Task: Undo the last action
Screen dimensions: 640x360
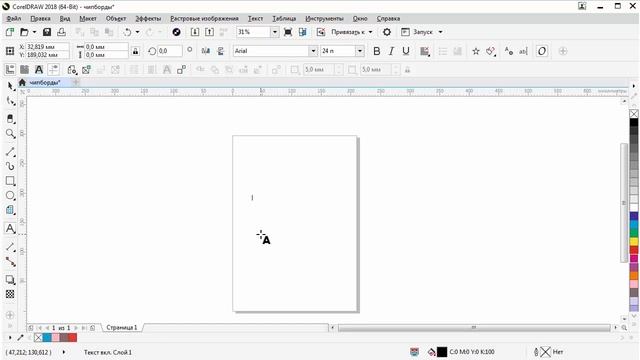Action: 127,32
